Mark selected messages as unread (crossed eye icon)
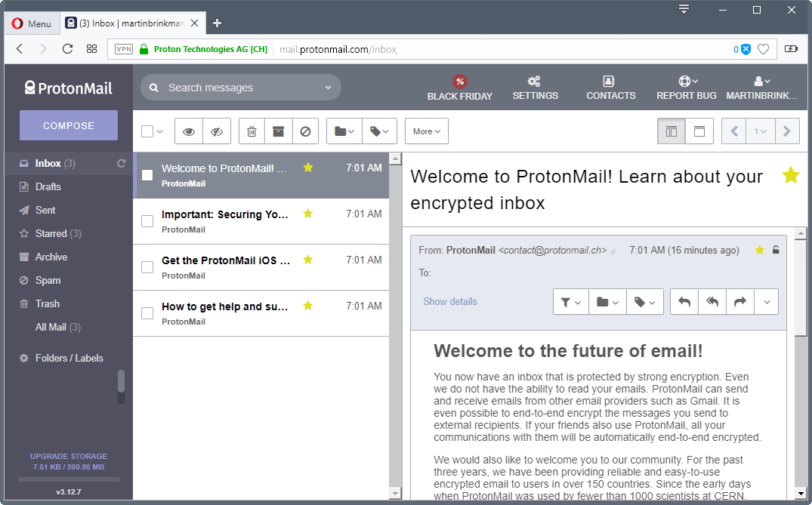 217,131
